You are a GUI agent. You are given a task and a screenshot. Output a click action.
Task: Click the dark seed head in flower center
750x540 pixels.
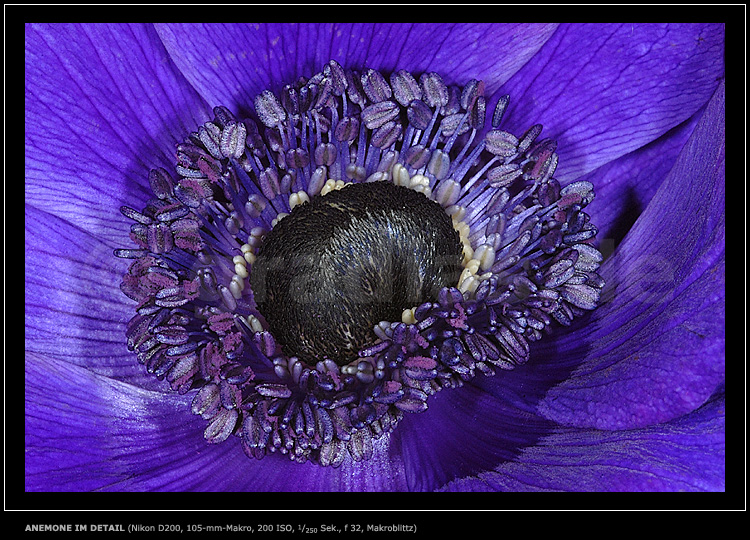[355, 272]
